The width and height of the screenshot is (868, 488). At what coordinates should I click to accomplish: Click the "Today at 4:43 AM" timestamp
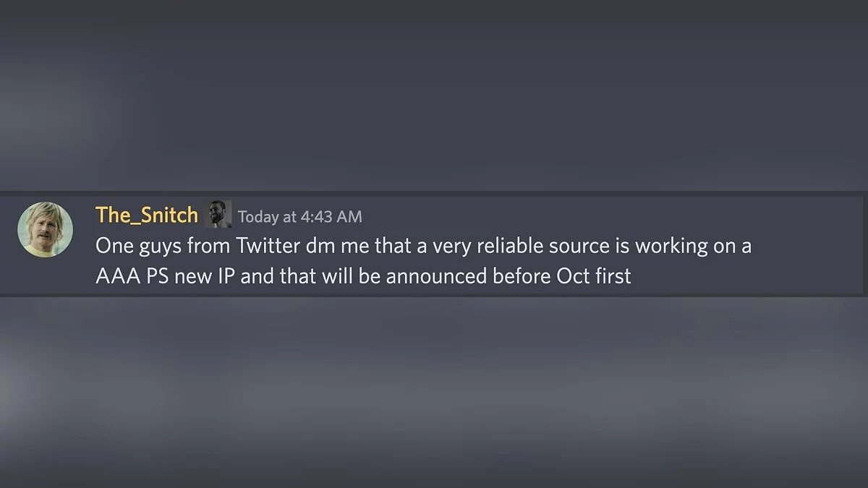pyautogui.click(x=300, y=216)
